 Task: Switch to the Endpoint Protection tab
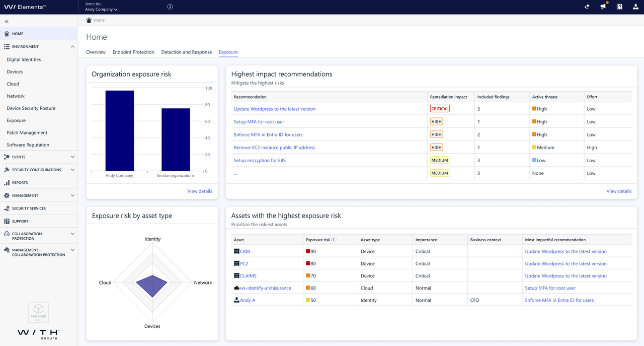(133, 52)
